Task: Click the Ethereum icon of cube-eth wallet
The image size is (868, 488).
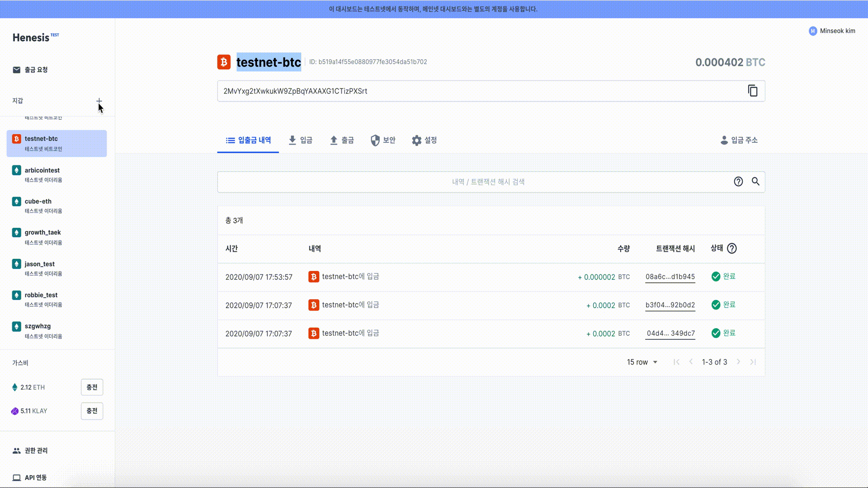Action: coord(17,202)
